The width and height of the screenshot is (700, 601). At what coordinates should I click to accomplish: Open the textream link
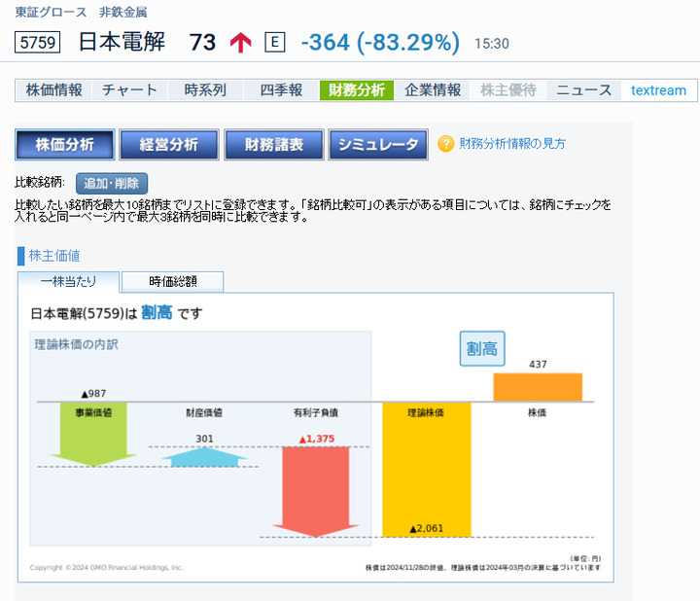point(658,90)
